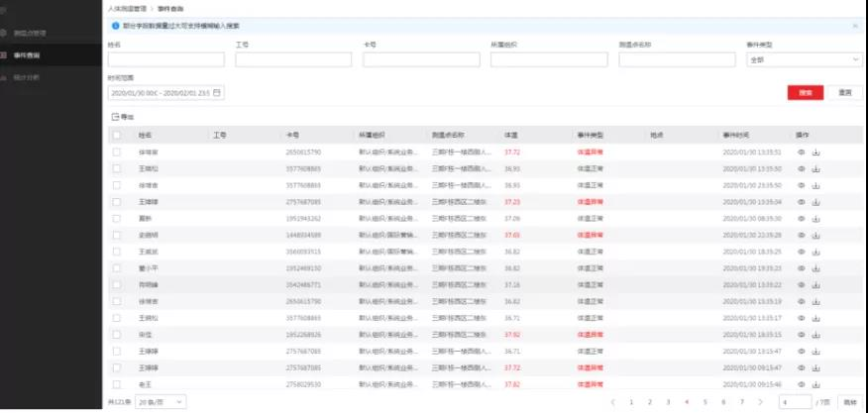Download the first row's record via its download icon
The height and width of the screenshot is (413, 868).
click(816, 153)
